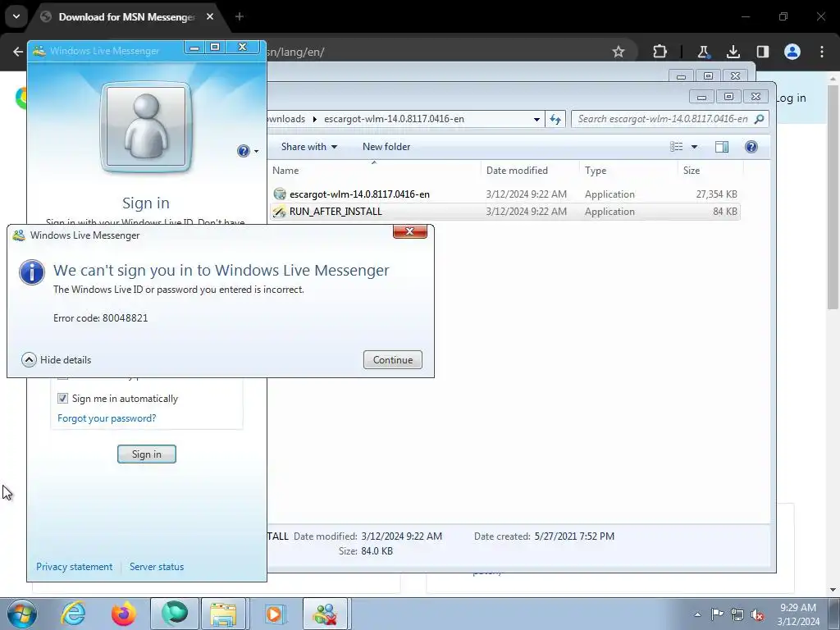The width and height of the screenshot is (840, 630).
Task: Click the escargot installer file icon
Action: tap(280, 194)
